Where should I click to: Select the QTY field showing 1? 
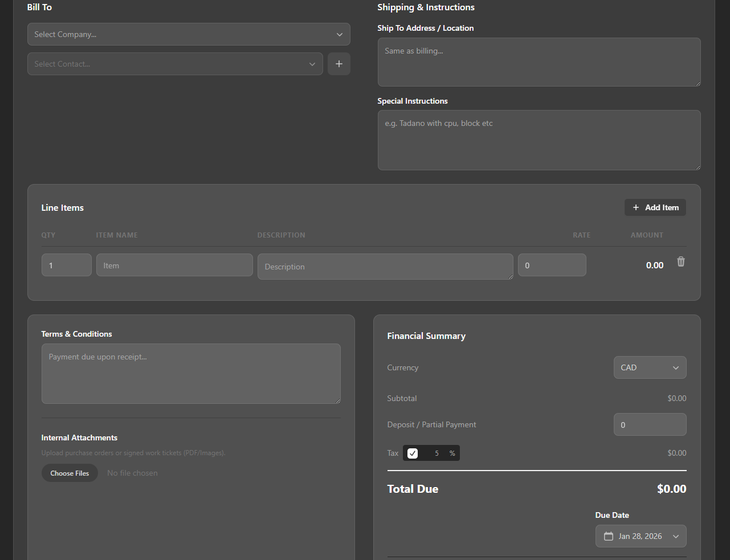tap(66, 264)
